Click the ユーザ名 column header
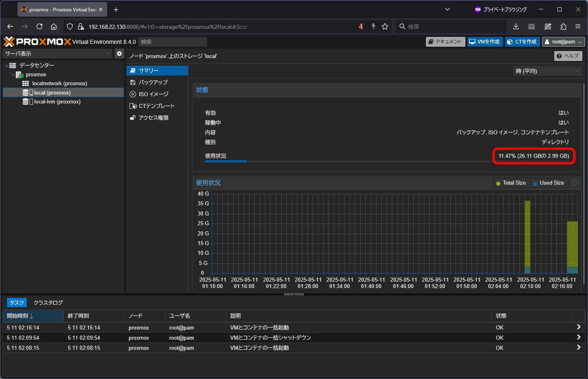588x379 pixels. tap(195, 316)
